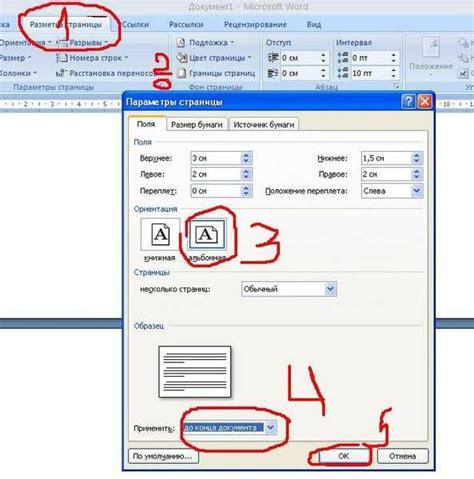Select the landscape (альбомная) orientation icon
Image resolution: width=474 pixels, height=479 pixels.
click(x=207, y=234)
